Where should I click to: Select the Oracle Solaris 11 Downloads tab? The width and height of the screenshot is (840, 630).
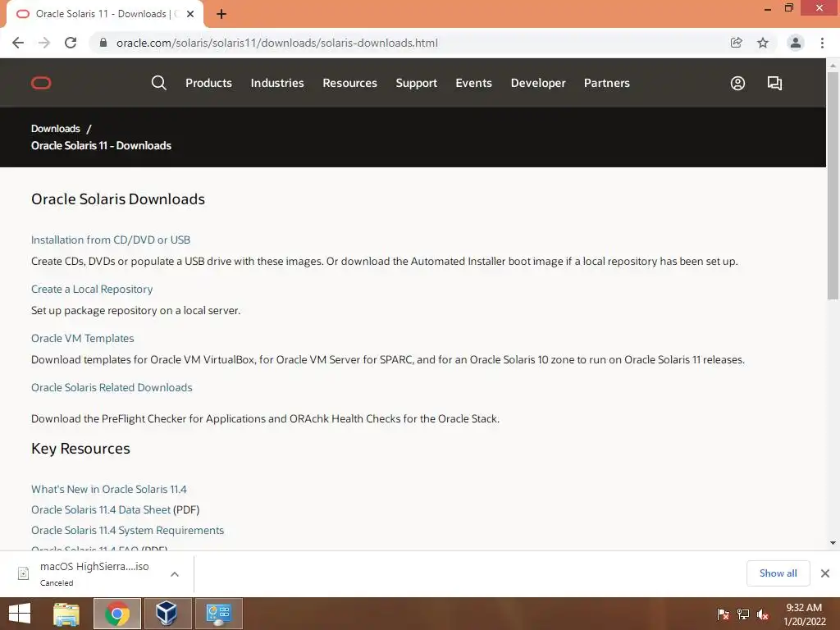tap(104, 15)
